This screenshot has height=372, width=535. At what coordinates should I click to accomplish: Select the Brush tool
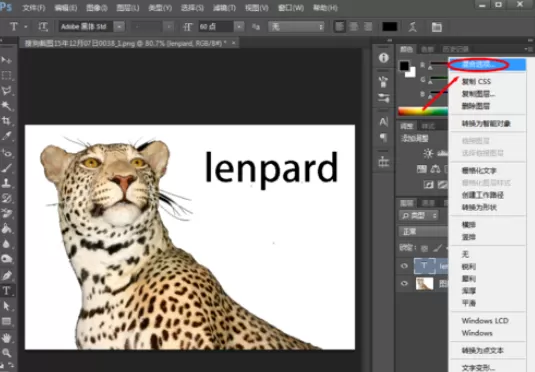pyautogui.click(x=6, y=168)
